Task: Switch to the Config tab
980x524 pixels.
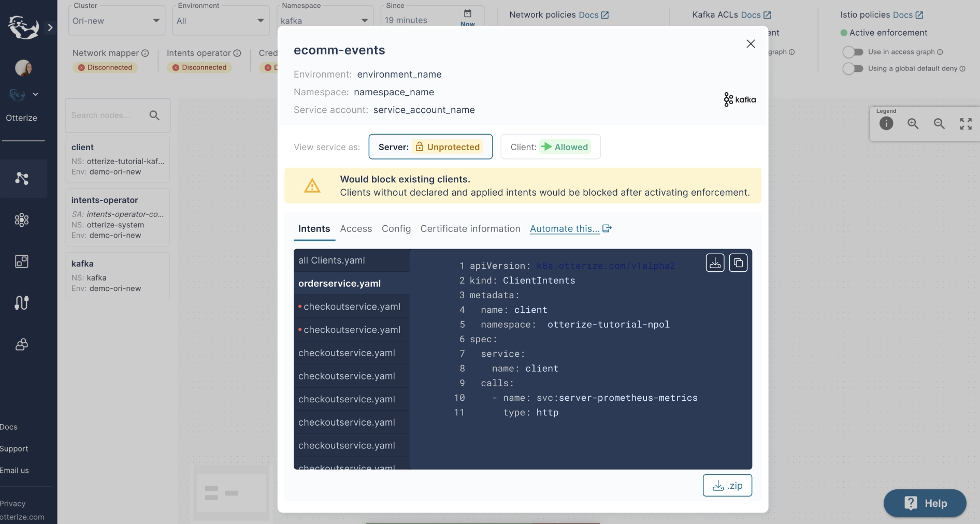Action: click(x=396, y=229)
